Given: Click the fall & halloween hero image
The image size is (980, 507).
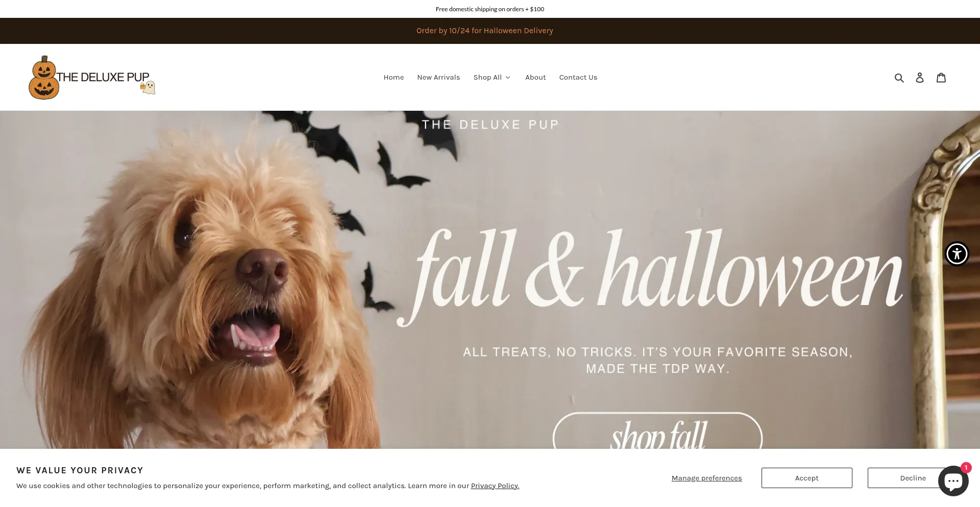Looking at the screenshot, I should pyautogui.click(x=490, y=280).
